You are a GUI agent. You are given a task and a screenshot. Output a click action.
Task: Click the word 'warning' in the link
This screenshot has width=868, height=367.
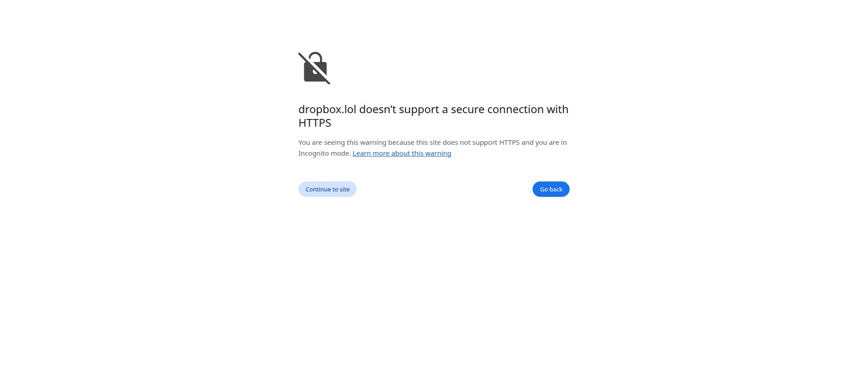[438, 153]
